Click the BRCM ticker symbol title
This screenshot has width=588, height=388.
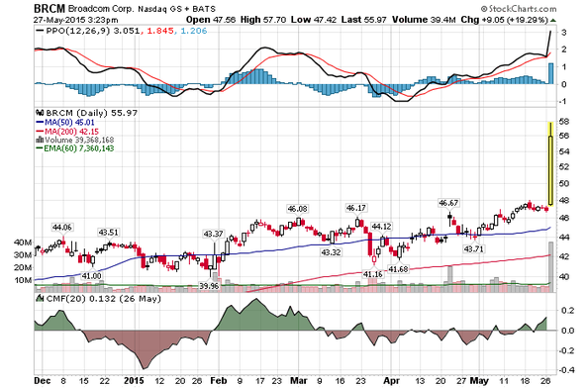coord(49,8)
